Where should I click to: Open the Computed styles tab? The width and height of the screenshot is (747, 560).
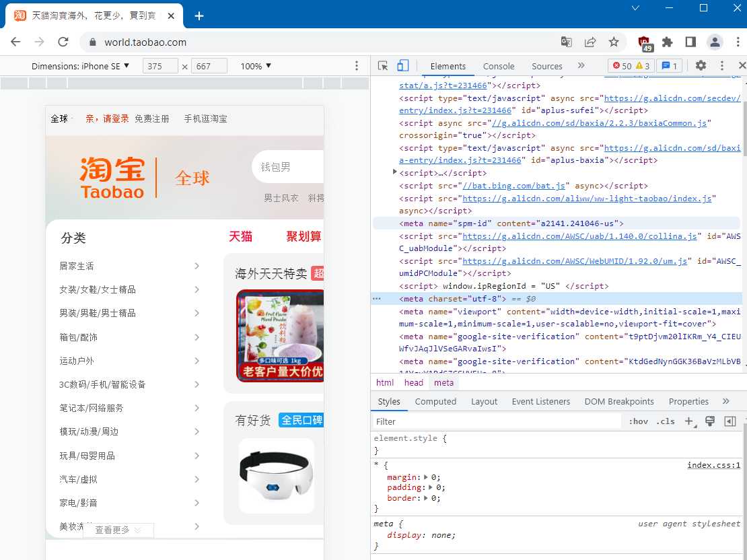coord(435,401)
